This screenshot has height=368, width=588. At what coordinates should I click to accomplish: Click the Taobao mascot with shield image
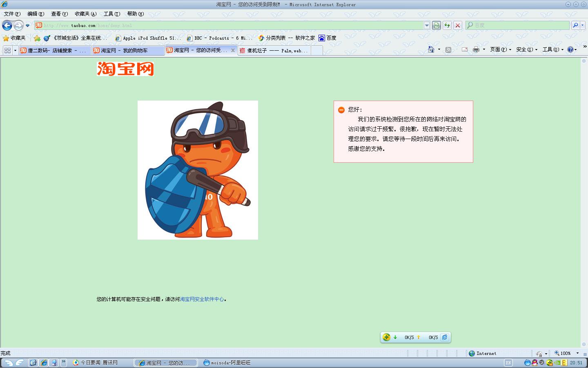click(x=198, y=170)
